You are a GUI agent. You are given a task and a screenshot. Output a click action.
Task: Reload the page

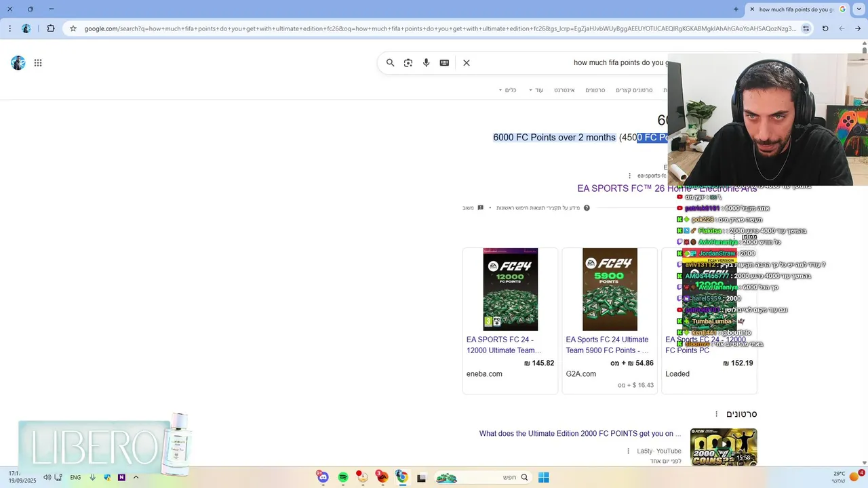coord(825,28)
